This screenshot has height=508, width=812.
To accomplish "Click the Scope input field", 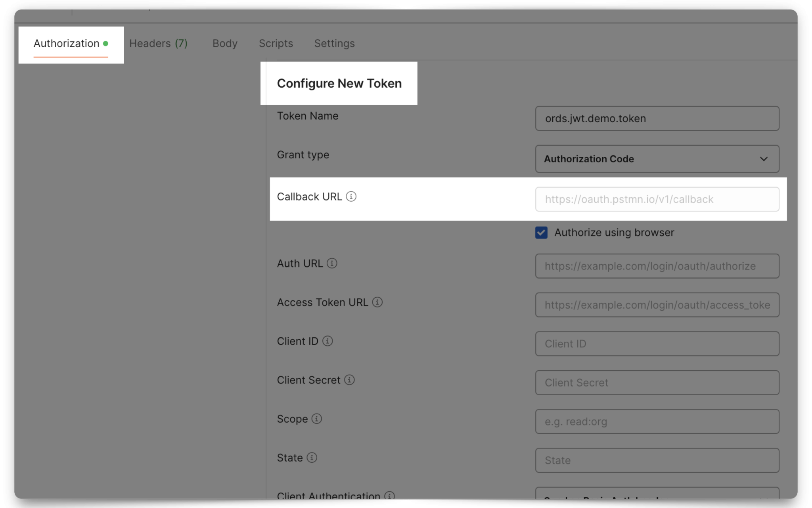I will [657, 421].
